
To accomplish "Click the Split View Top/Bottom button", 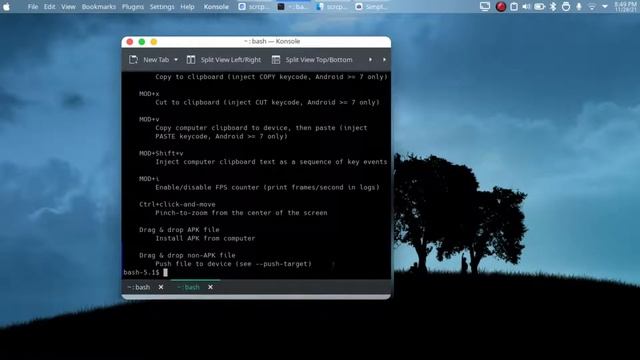I will pos(312,60).
